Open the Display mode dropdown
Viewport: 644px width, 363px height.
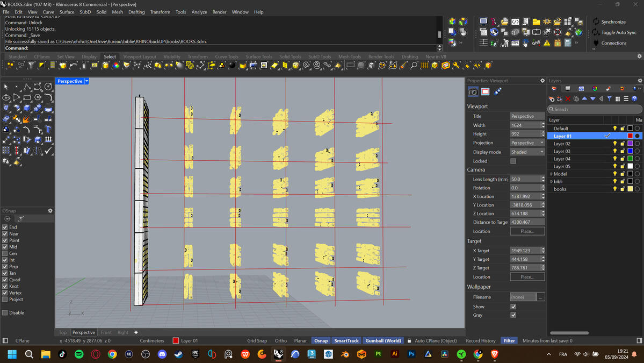point(526,152)
